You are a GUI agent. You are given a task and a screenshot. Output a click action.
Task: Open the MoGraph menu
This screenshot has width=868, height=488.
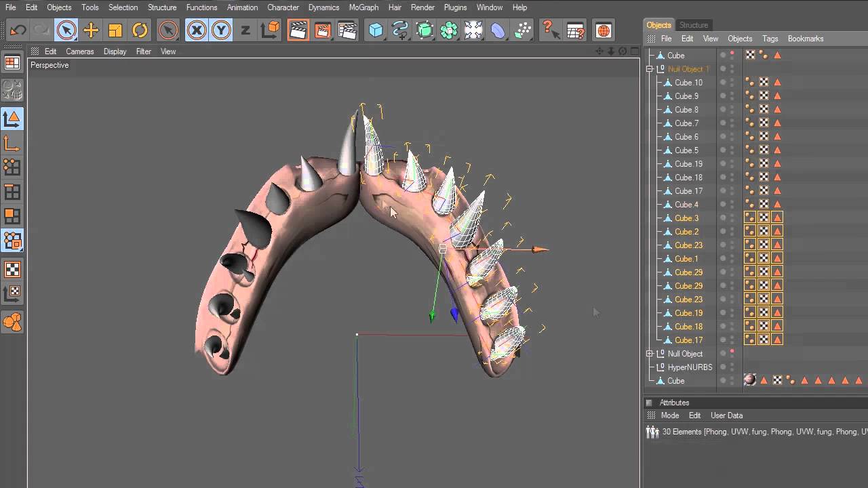click(x=363, y=7)
